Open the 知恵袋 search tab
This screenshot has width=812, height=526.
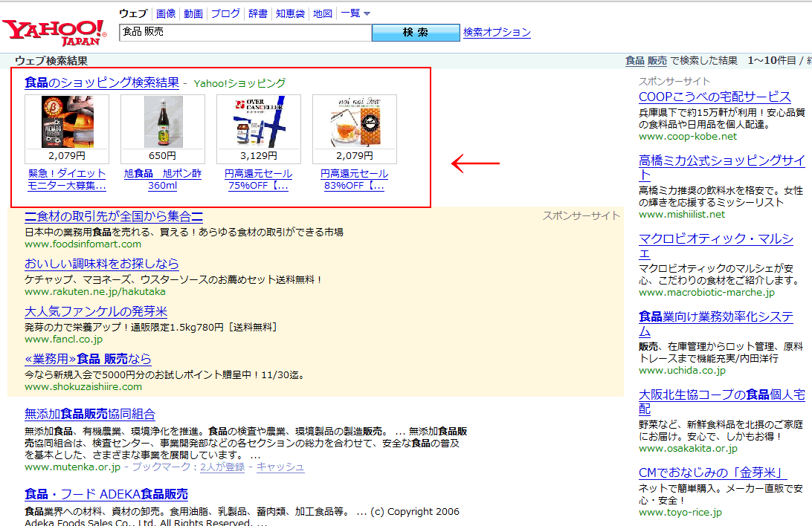(290, 13)
